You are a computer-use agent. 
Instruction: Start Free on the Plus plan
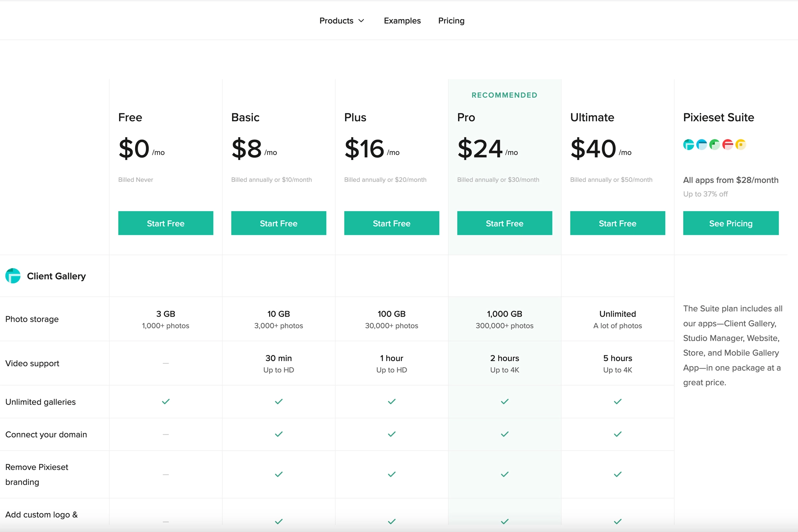392,223
